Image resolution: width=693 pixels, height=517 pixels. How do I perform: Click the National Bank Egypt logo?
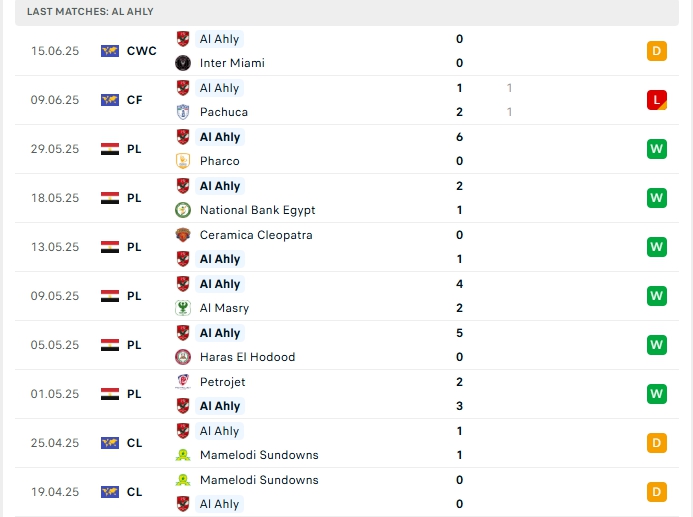[183, 210]
